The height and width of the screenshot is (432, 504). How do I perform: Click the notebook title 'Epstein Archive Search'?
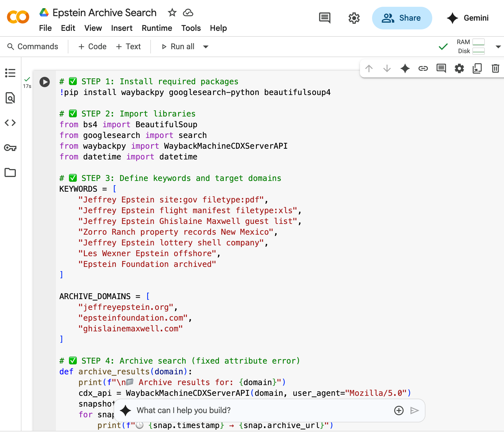pyautogui.click(x=105, y=12)
